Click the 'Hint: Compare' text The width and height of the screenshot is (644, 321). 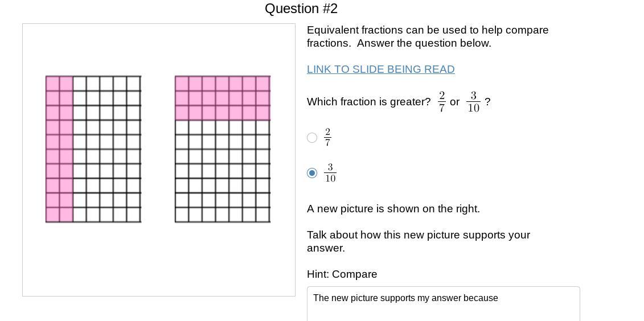[x=342, y=274]
